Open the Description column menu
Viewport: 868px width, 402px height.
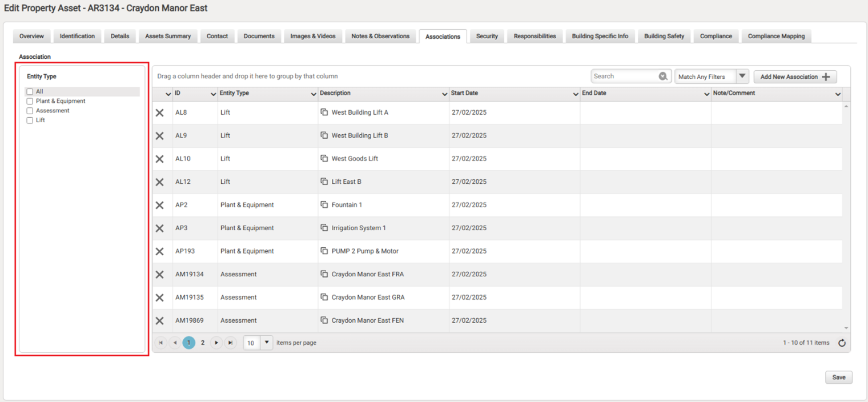(445, 94)
